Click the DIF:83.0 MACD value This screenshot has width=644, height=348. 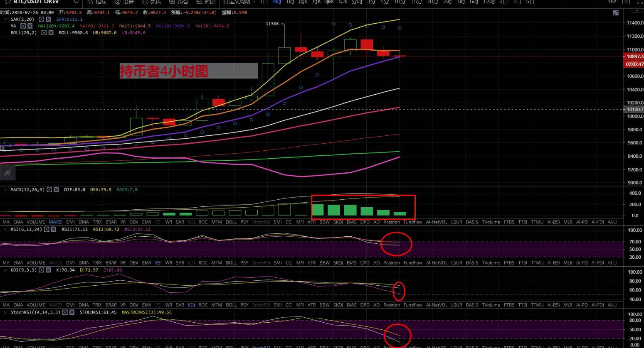[x=74, y=189]
